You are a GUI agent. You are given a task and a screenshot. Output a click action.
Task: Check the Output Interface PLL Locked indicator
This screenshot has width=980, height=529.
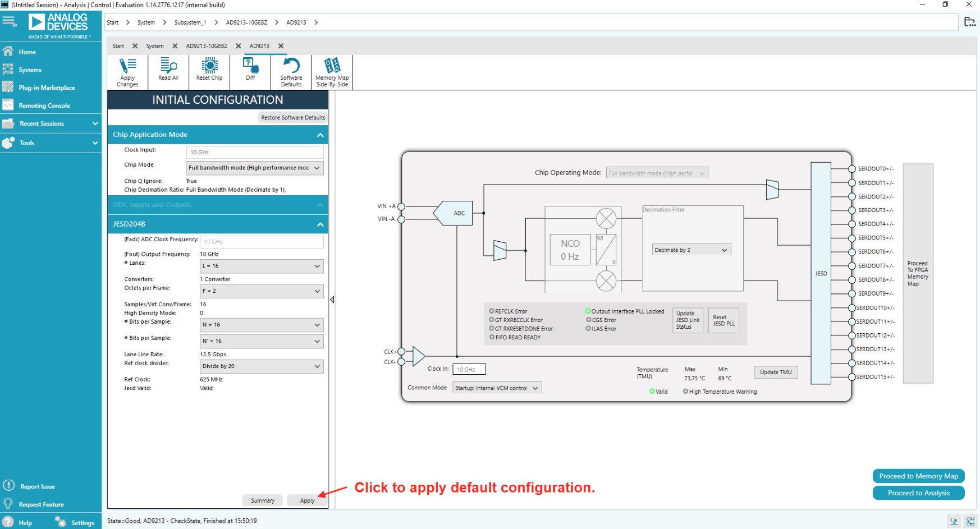pyautogui.click(x=588, y=311)
